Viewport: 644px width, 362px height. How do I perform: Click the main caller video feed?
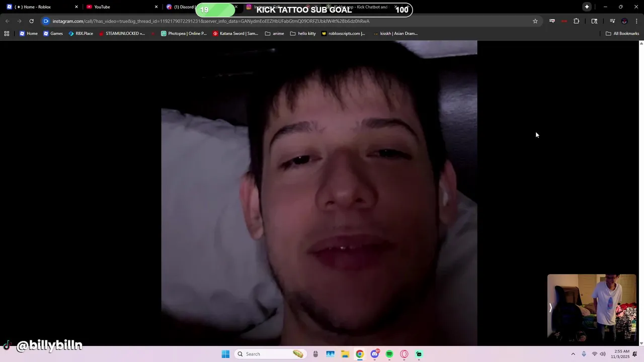tap(319, 193)
